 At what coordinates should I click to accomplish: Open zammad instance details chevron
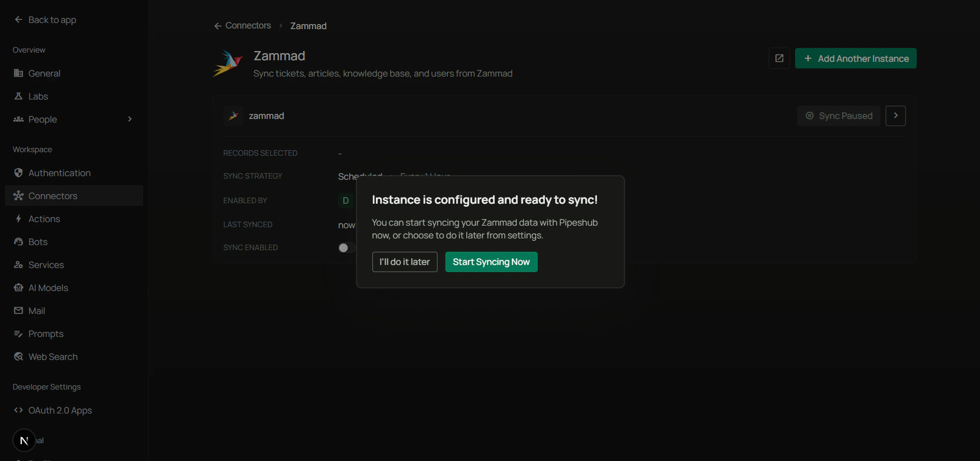pyautogui.click(x=896, y=116)
